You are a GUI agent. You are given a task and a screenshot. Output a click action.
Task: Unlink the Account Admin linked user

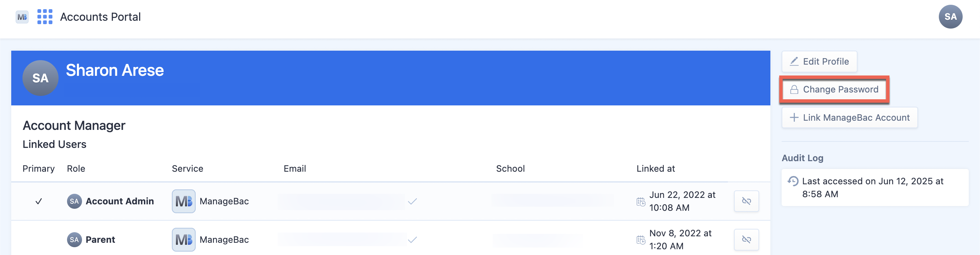point(746,201)
